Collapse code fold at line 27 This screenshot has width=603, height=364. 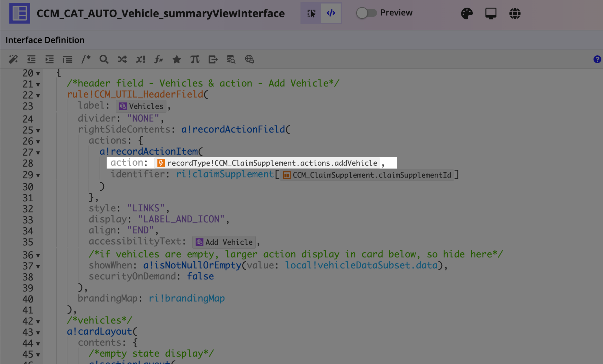38,153
